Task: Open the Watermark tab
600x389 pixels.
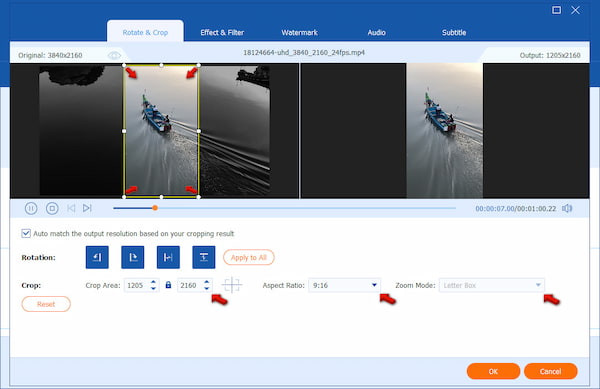Action: click(x=299, y=33)
